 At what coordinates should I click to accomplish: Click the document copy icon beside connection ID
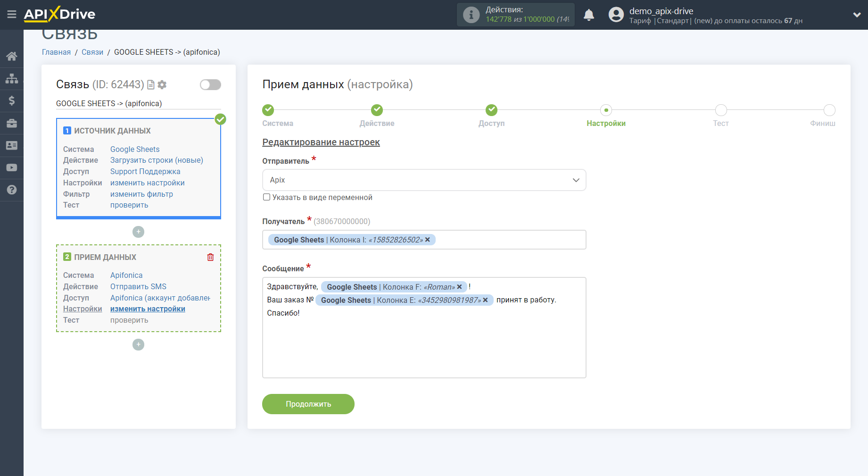(x=151, y=85)
